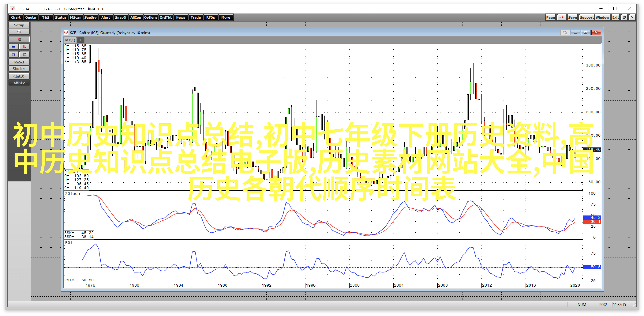Add a new chart tab with plus

pyautogui.click(x=80, y=40)
